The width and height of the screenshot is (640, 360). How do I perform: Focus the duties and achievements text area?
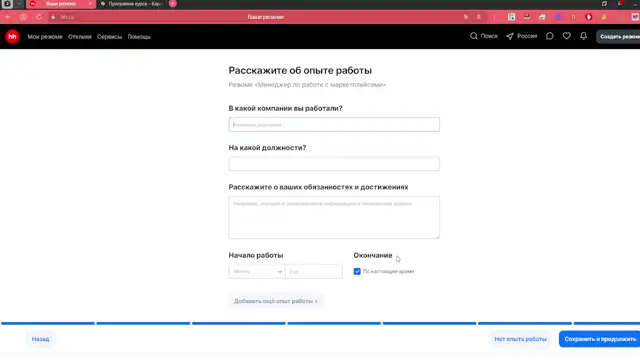(x=334, y=217)
